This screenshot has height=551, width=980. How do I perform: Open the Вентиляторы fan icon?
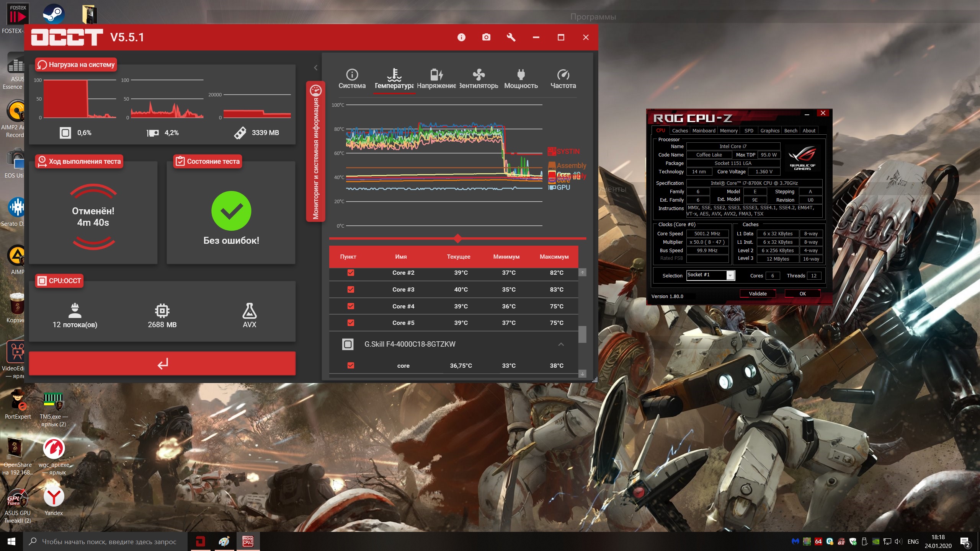pyautogui.click(x=479, y=75)
